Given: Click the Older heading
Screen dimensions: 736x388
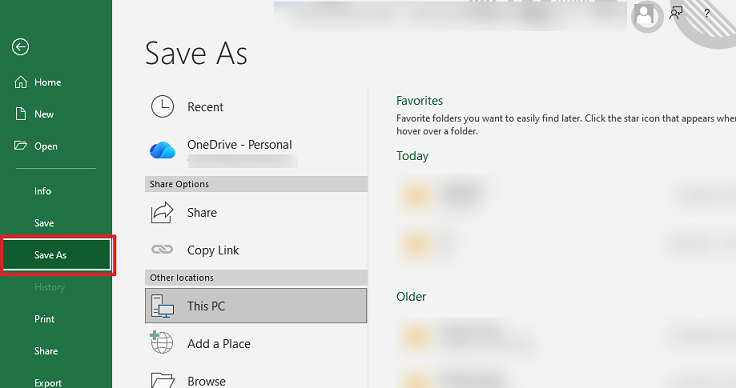Looking at the screenshot, I should 411,297.
